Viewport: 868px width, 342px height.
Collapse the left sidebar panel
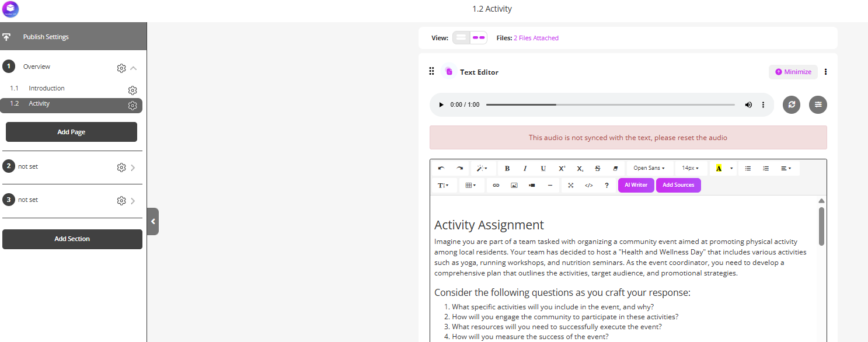click(153, 221)
